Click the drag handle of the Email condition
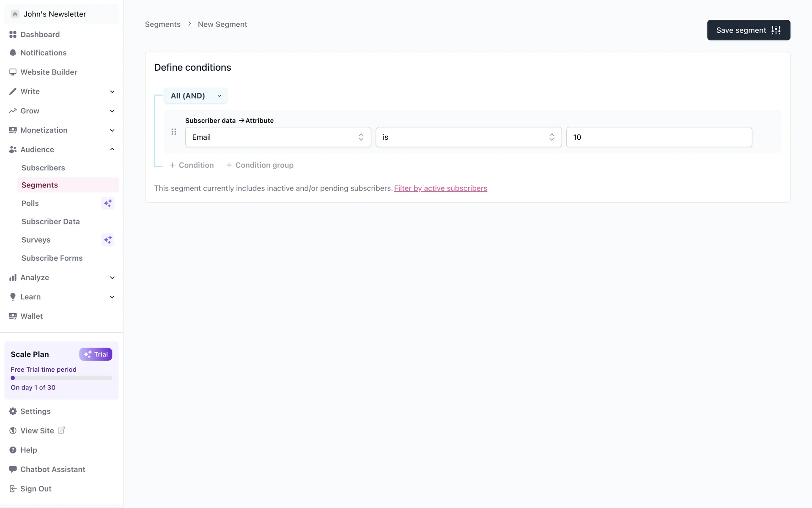Screen dimensions: 812x508 (174, 132)
